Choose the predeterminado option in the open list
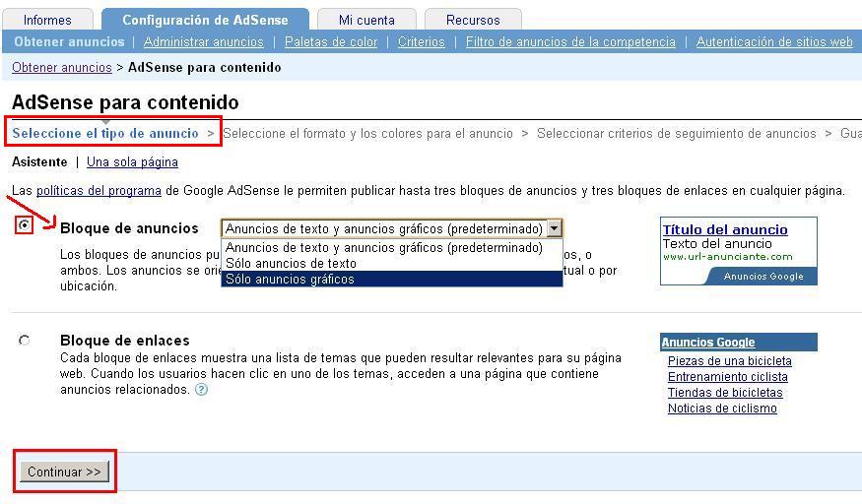The image size is (862, 504). coord(391,248)
